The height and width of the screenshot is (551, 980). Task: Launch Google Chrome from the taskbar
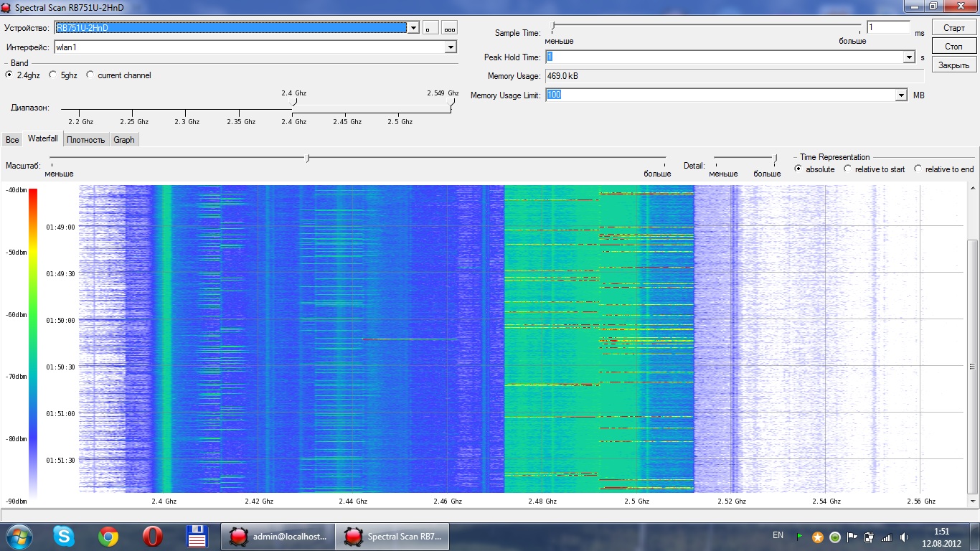pyautogui.click(x=108, y=536)
